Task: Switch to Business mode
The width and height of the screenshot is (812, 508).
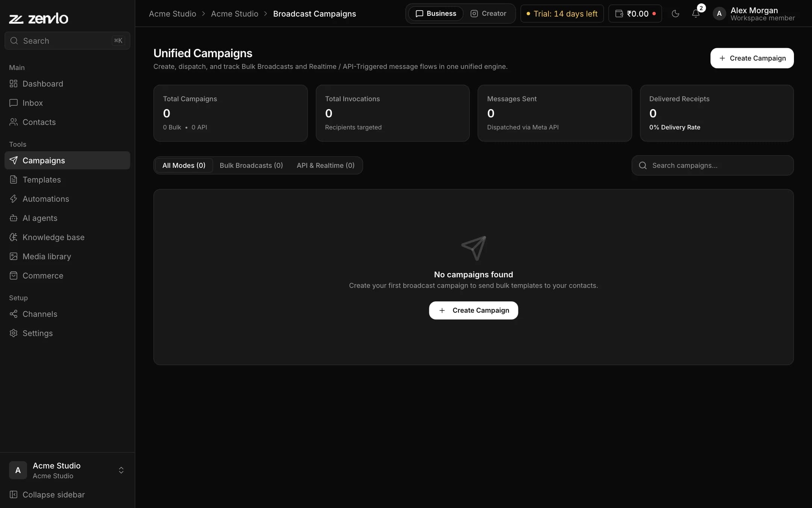Action: 436,14
